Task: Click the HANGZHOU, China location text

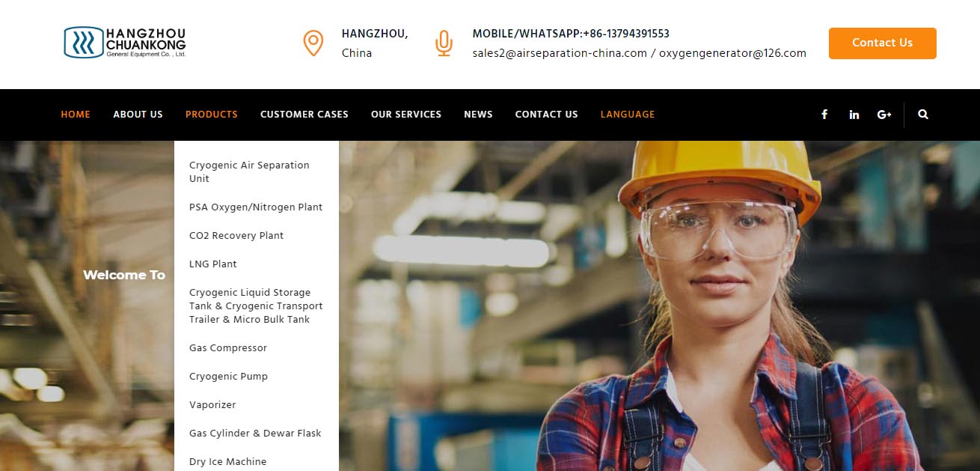Action: click(x=375, y=43)
